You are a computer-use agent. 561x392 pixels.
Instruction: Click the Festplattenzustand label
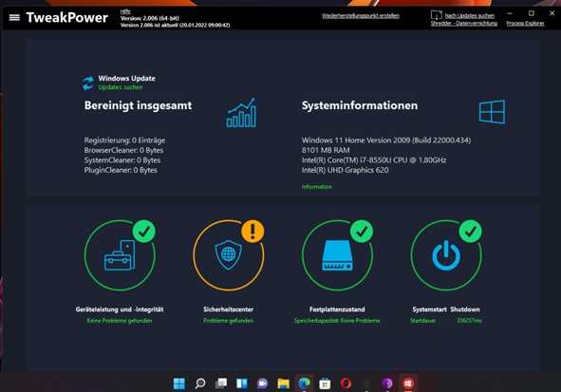pos(337,309)
